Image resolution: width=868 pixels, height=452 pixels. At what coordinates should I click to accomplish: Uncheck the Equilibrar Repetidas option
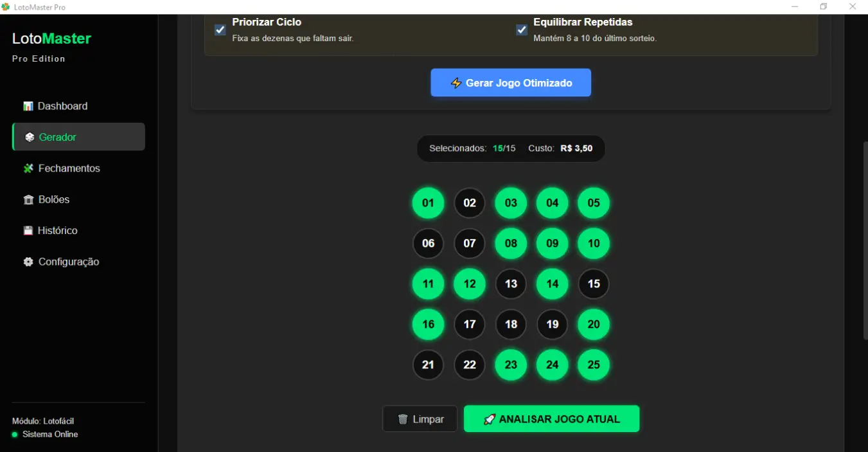tap(522, 30)
